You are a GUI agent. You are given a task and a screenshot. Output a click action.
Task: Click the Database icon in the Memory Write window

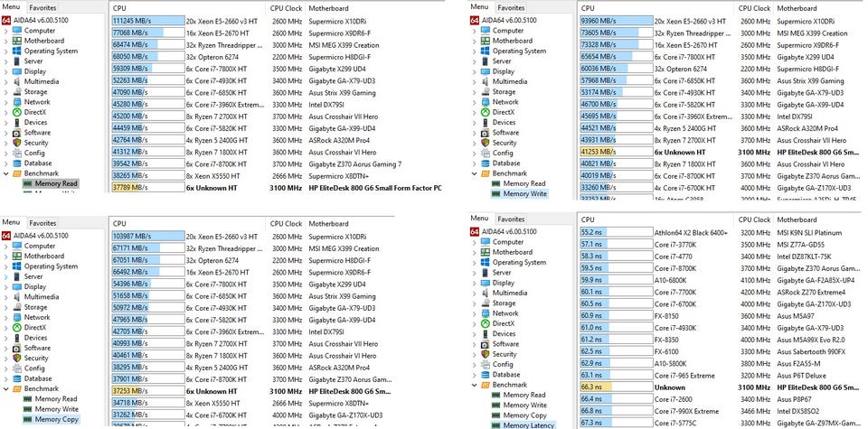click(x=485, y=163)
